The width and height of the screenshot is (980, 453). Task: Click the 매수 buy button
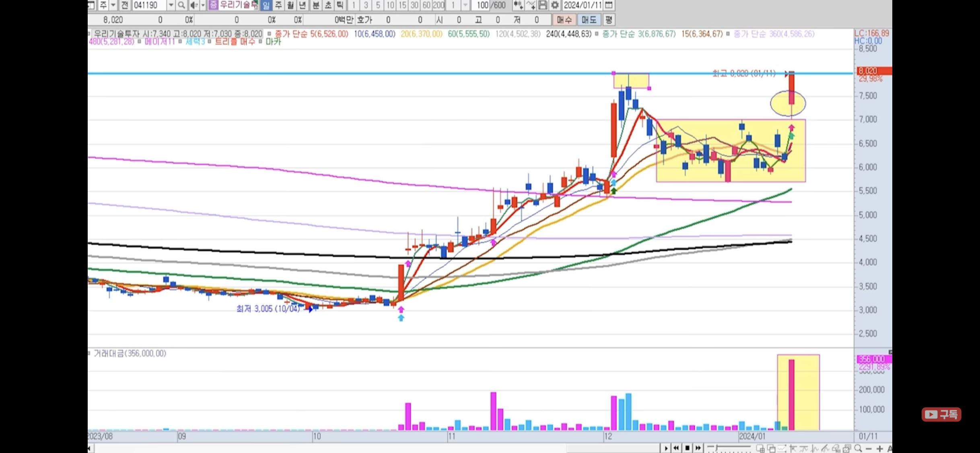click(x=564, y=20)
